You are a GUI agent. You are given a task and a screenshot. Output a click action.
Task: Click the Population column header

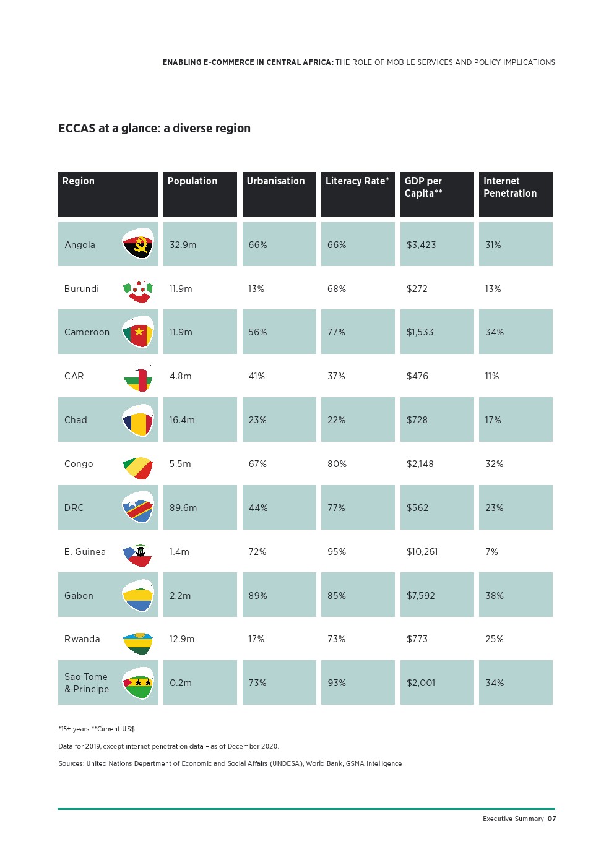(200, 194)
